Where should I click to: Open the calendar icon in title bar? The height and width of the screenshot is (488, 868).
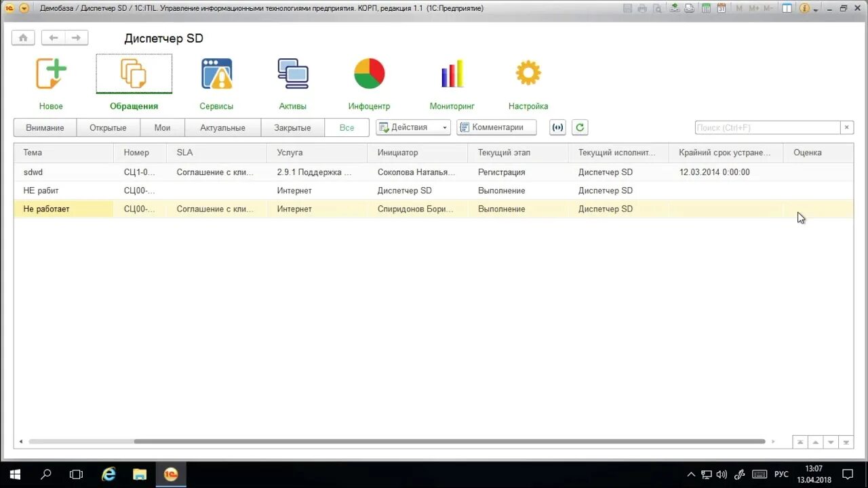pos(721,8)
